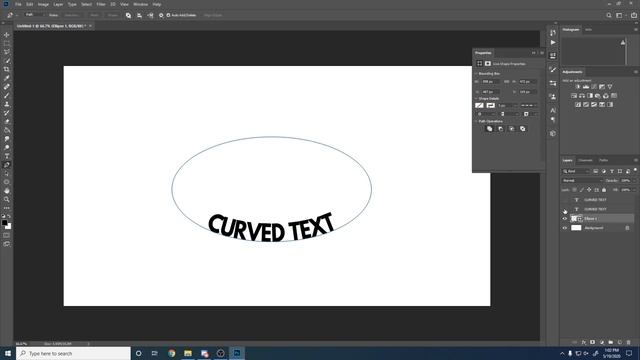Image resolution: width=640 pixels, height=360 pixels.
Task: Open the Opacity slider dropdown arrow
Action: (x=634, y=180)
